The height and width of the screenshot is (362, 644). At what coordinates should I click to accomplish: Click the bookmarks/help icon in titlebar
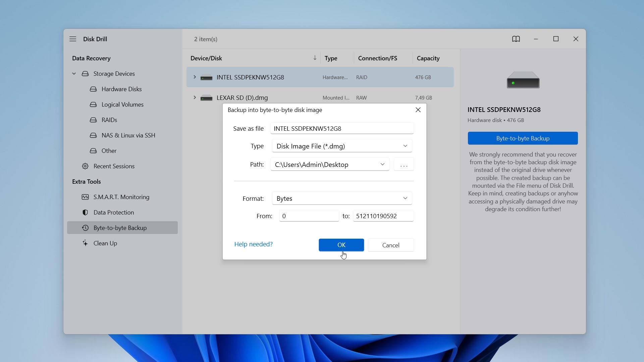tap(516, 39)
